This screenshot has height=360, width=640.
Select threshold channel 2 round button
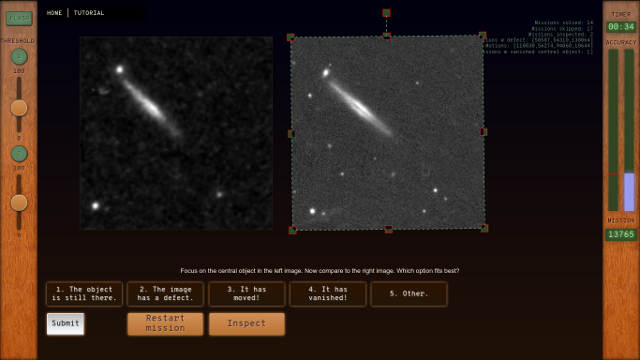[19, 154]
